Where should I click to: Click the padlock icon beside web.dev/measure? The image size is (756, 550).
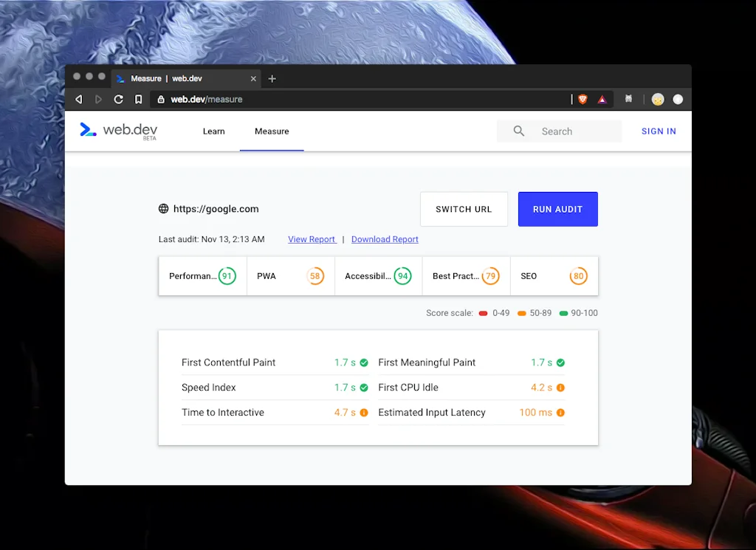coord(162,99)
